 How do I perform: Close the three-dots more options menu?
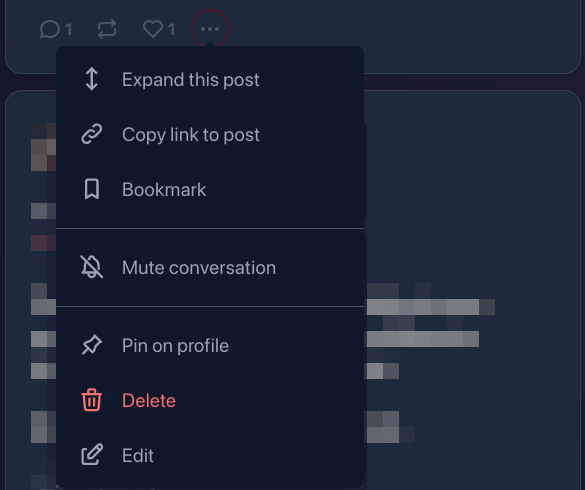click(210, 29)
